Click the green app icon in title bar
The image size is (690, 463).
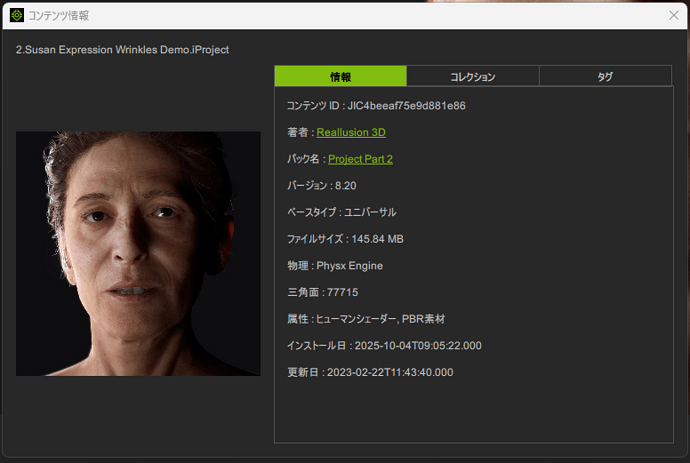17,15
